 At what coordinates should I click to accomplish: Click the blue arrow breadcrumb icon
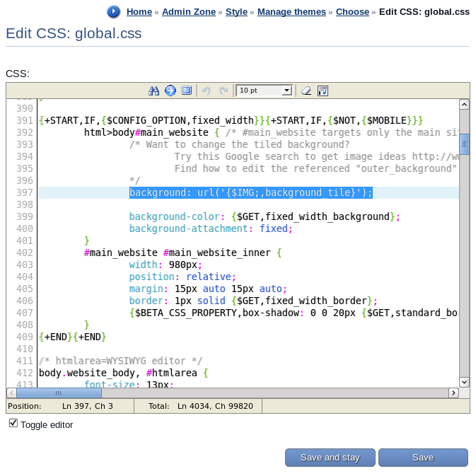point(113,11)
